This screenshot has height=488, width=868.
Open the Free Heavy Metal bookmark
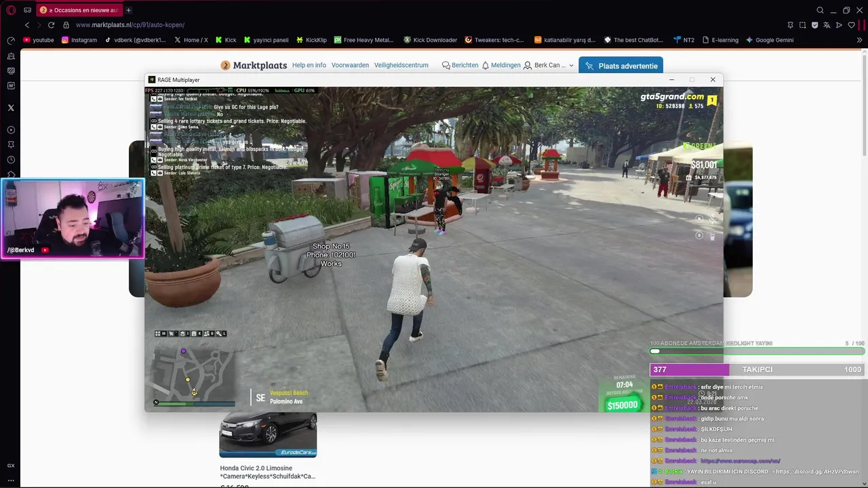point(363,40)
